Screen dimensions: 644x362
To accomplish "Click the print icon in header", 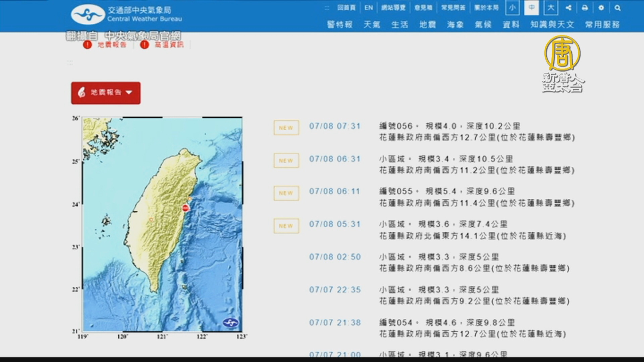I will click(585, 8).
